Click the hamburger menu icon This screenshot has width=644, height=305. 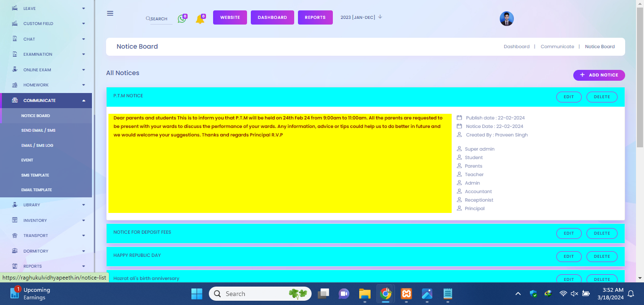110,13
